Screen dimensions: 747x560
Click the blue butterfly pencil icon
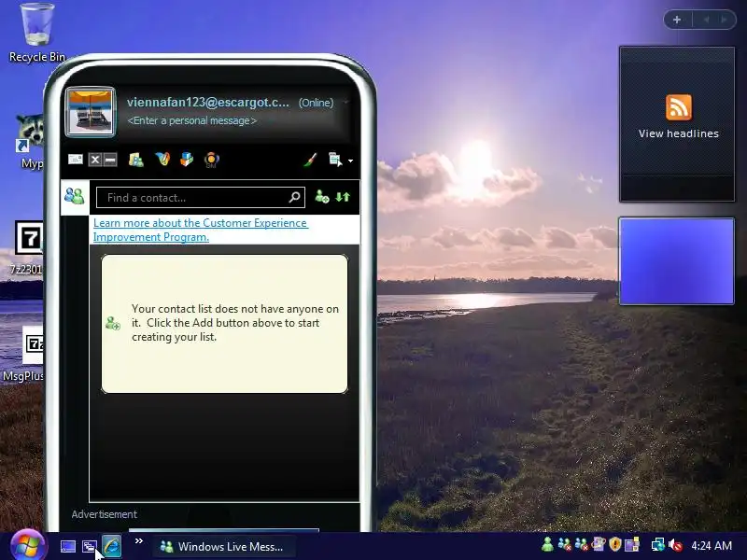coord(162,159)
